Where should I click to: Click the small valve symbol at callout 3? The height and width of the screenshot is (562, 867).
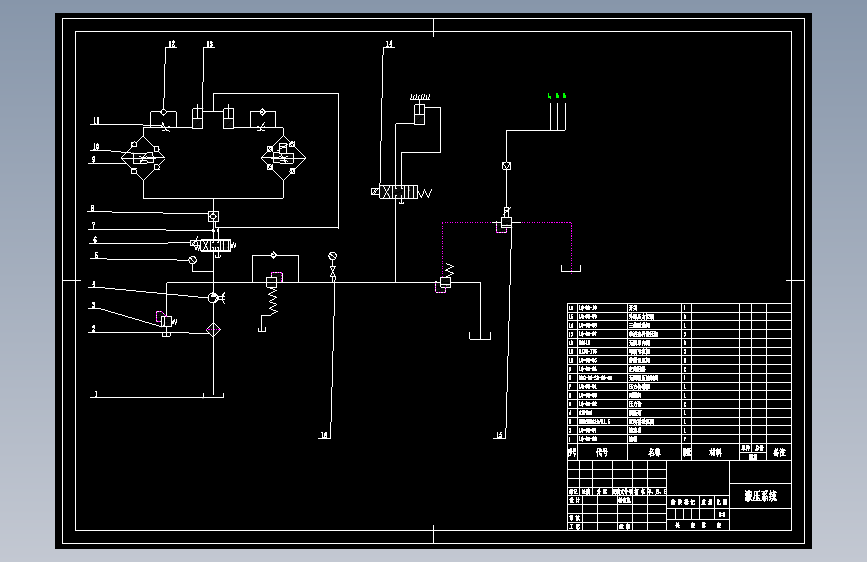point(166,321)
